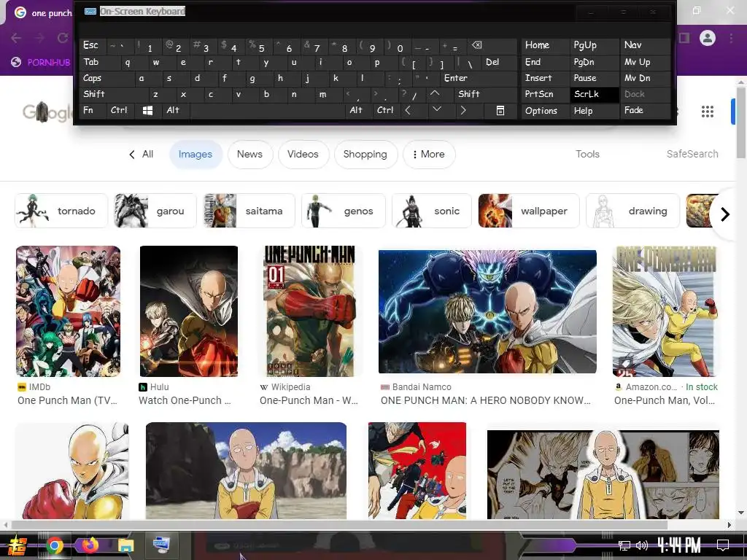Viewport: 747px width, 560px height.
Task: Open the Amazon One-Punch Man volume image
Action: pos(665,311)
